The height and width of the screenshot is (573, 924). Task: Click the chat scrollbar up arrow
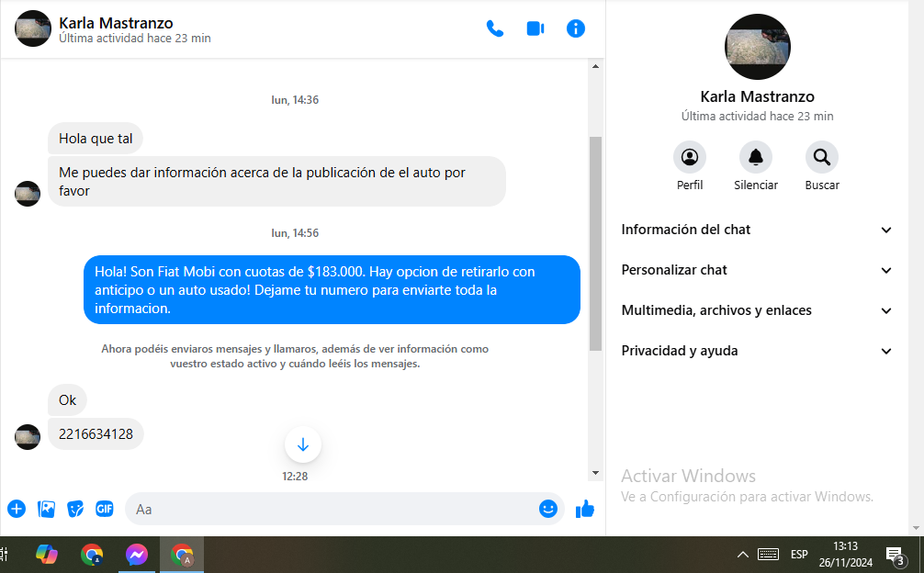(595, 66)
